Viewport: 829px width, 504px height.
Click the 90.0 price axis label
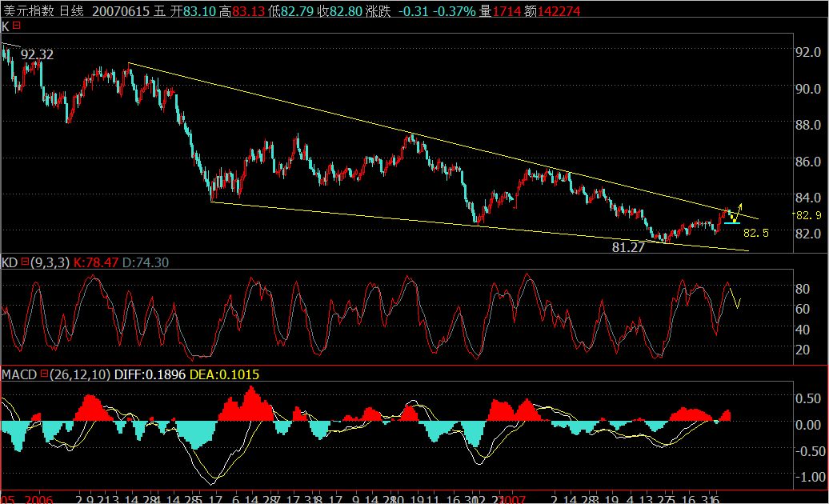[808, 89]
